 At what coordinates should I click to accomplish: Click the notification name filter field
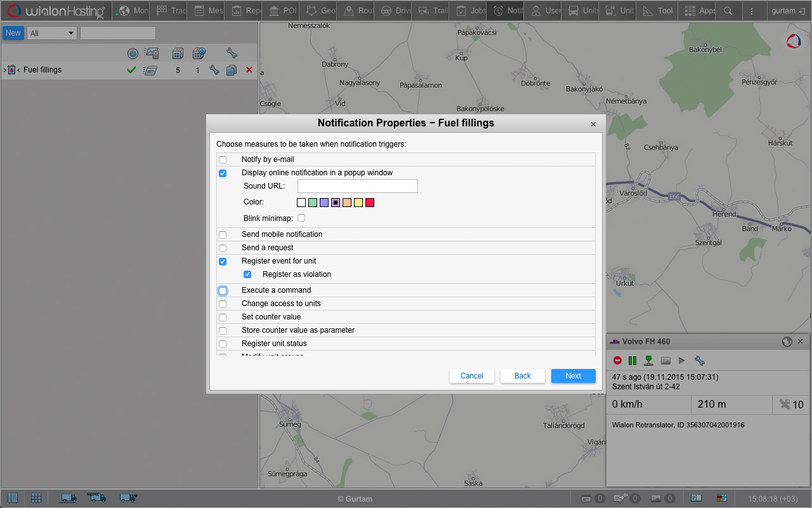(118, 33)
